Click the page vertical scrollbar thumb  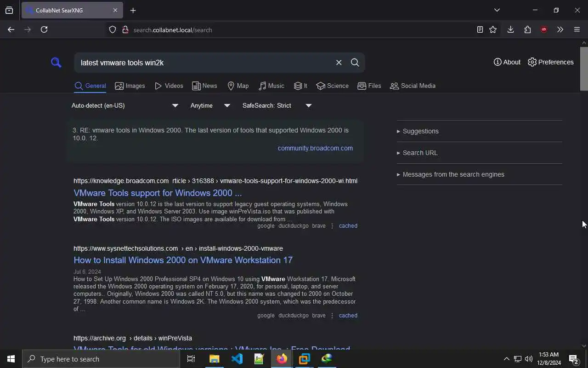584,69
